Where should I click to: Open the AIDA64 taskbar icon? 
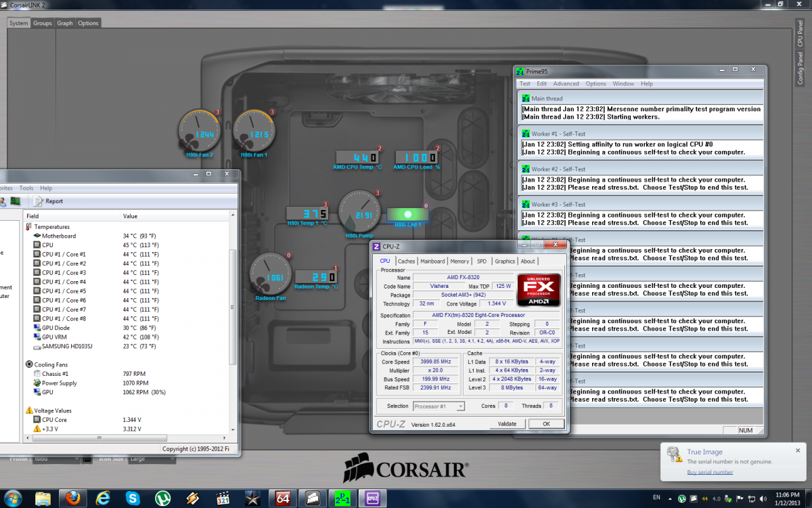283,499
